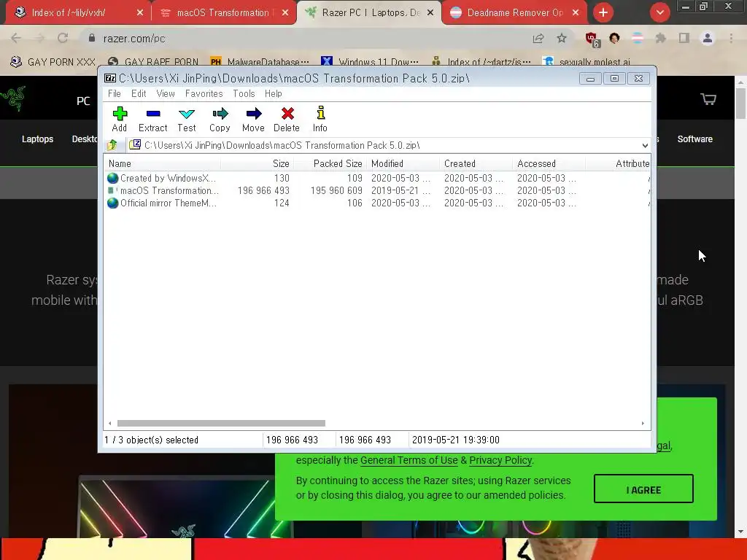The width and height of the screenshot is (747, 560).
Task: Delete the selected file via Delete icon
Action: click(x=286, y=119)
